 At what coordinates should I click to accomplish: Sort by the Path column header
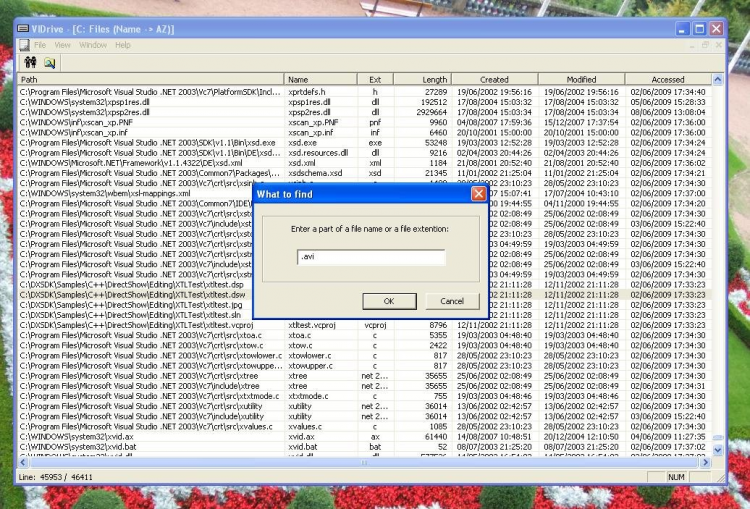click(151, 79)
